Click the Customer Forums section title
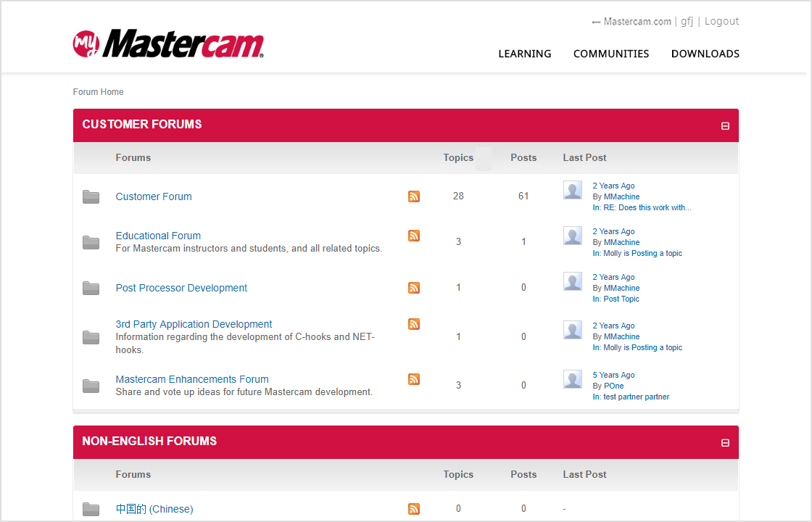 pos(142,124)
